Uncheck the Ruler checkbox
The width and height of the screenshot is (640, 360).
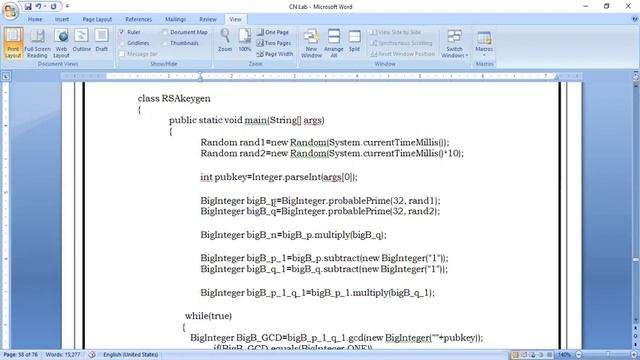(122, 32)
